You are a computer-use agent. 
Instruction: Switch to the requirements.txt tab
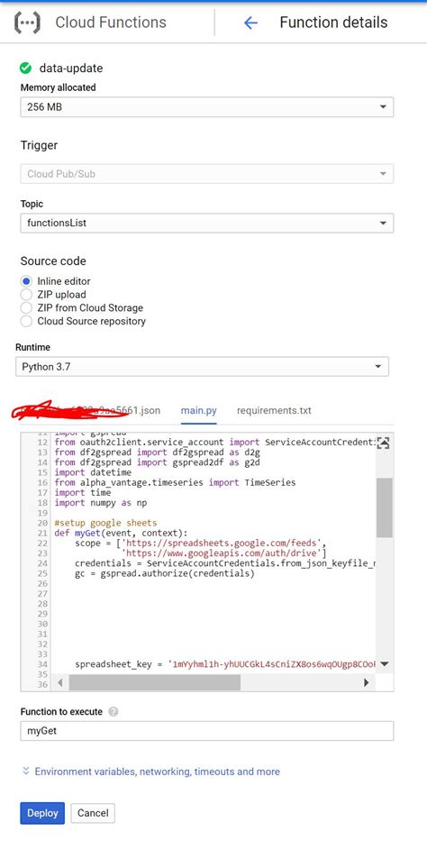(x=274, y=410)
